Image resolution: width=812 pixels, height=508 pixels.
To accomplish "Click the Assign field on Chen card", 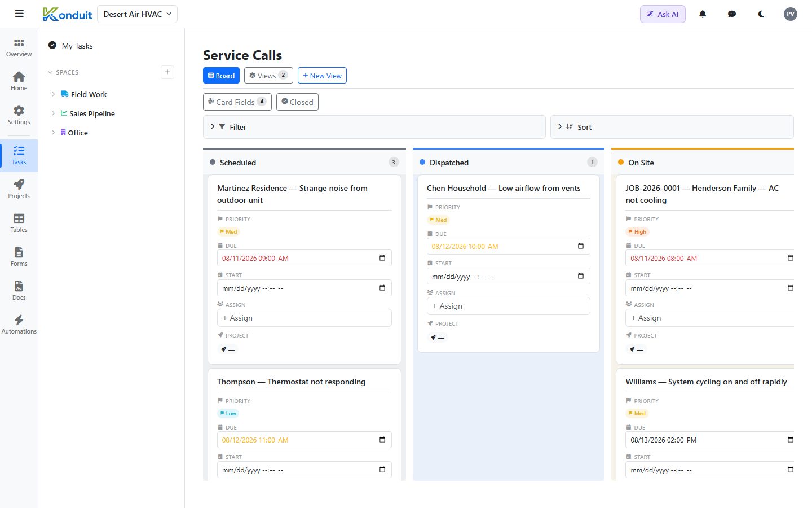I will point(509,306).
